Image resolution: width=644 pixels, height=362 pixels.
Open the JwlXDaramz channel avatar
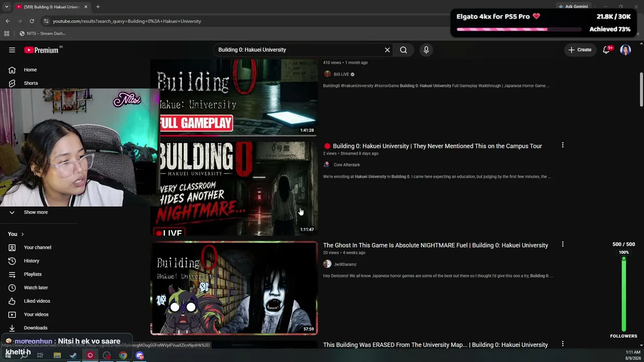point(327,264)
